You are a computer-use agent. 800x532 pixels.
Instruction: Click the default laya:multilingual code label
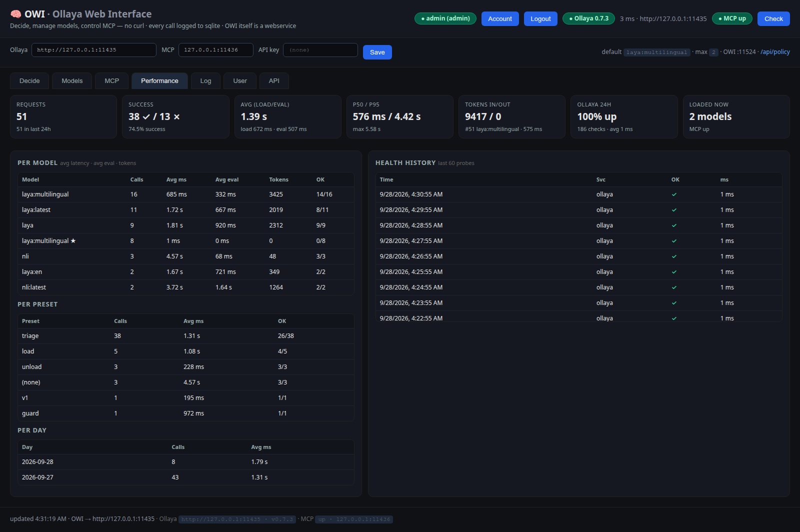(657, 52)
